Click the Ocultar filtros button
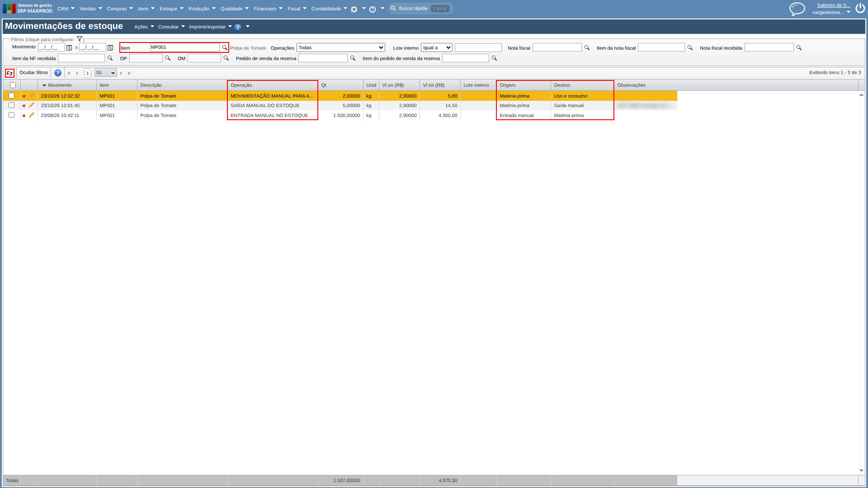The image size is (868, 488). pos(33,73)
